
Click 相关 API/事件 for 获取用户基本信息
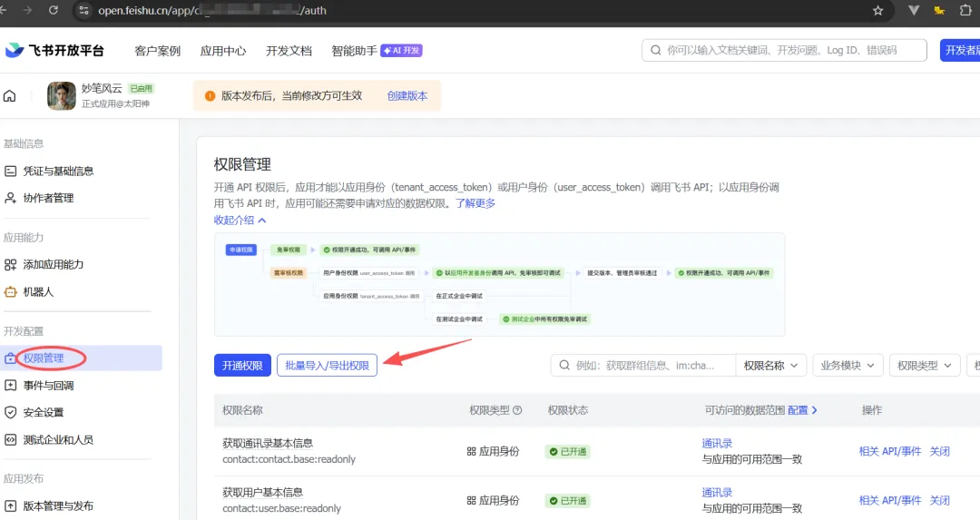890,501
